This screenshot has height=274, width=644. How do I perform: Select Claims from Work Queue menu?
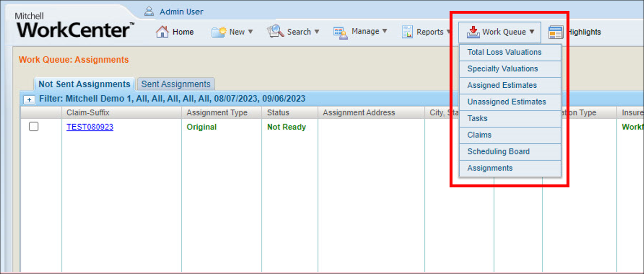pos(510,135)
